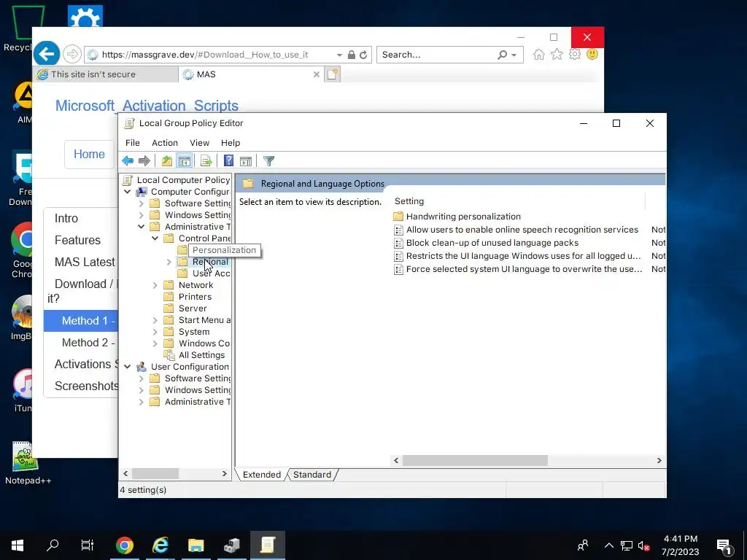Open the Help menu
This screenshot has width=747, height=560.
tap(231, 143)
